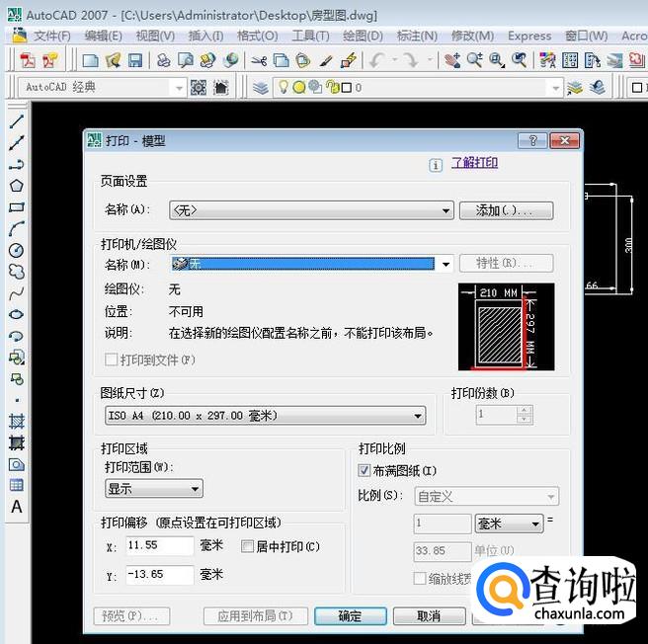Toggle layer 0 lightbulb on/off icon

tap(283, 87)
